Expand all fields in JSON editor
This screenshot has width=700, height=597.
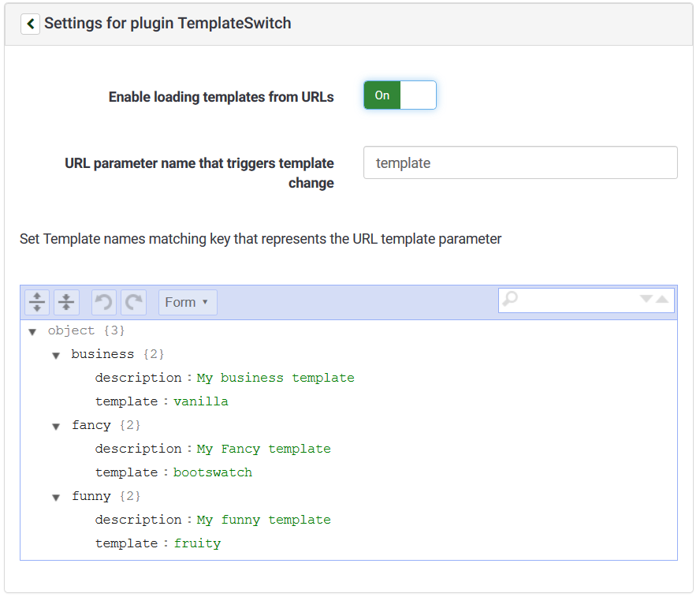37,302
